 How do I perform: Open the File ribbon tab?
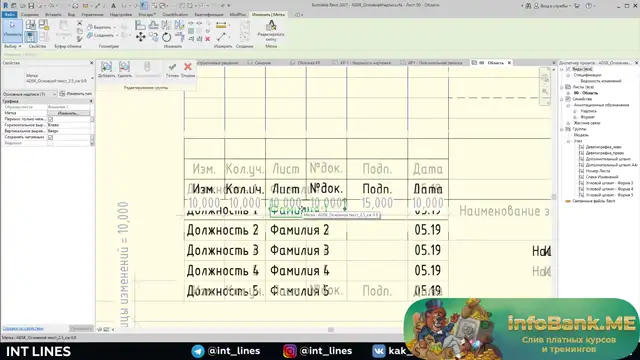click(9, 15)
